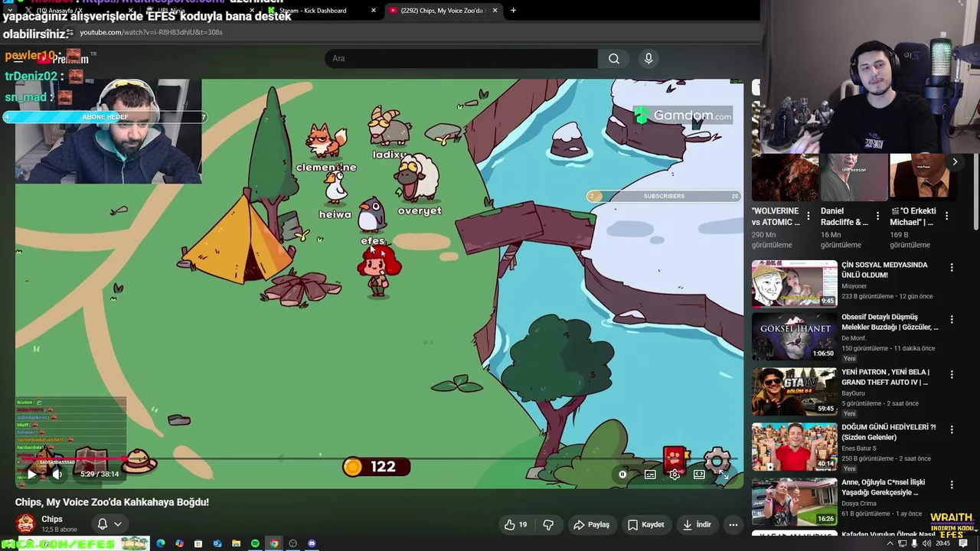Click the video title Chips, My Voice Zoo'da heading
This screenshot has height=551, width=980.
[112, 502]
